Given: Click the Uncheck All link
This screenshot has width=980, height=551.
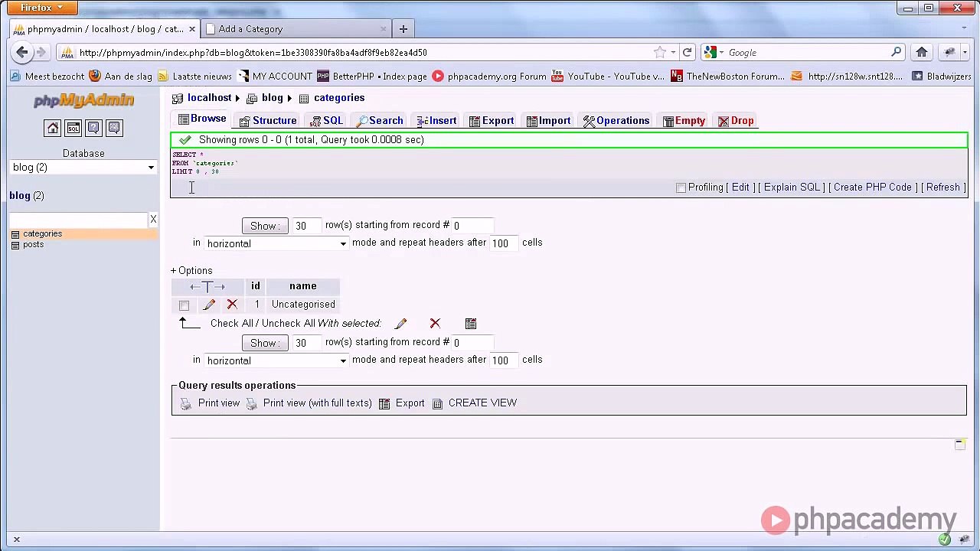Looking at the screenshot, I should click(x=288, y=324).
